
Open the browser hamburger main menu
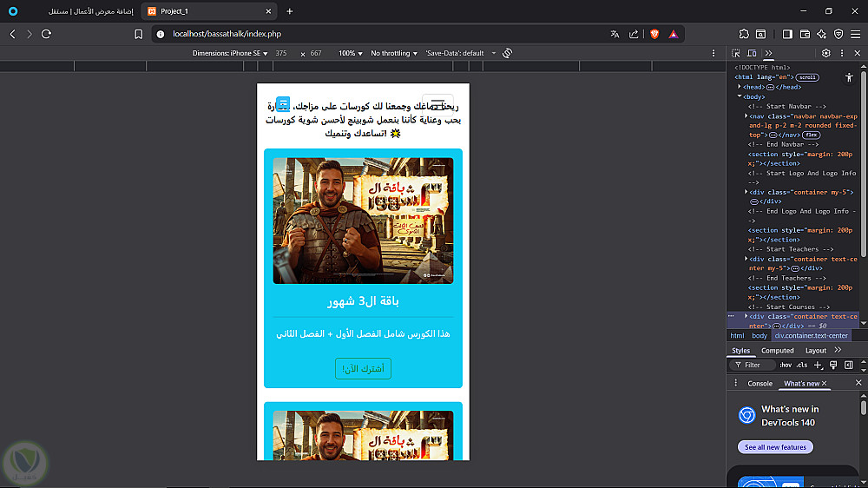[856, 34]
